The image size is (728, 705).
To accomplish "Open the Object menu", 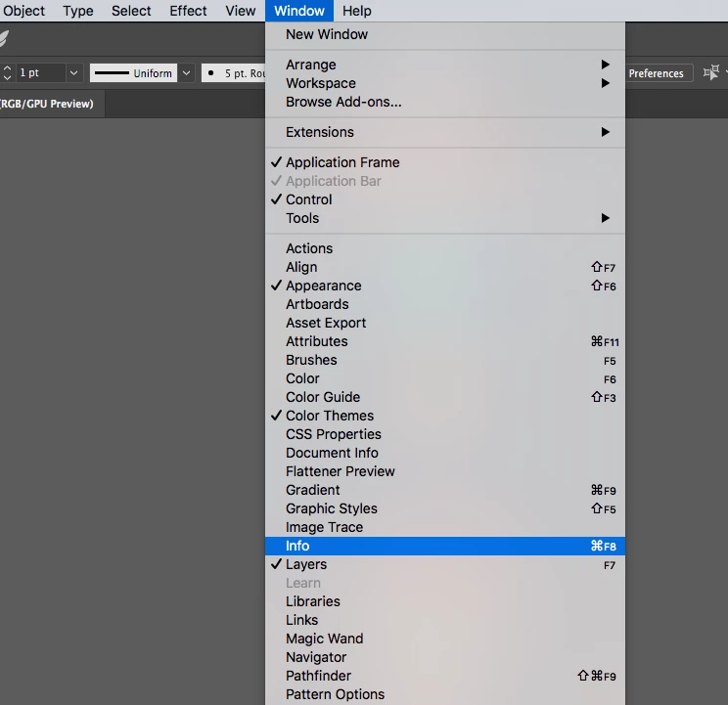I will 23,11.
